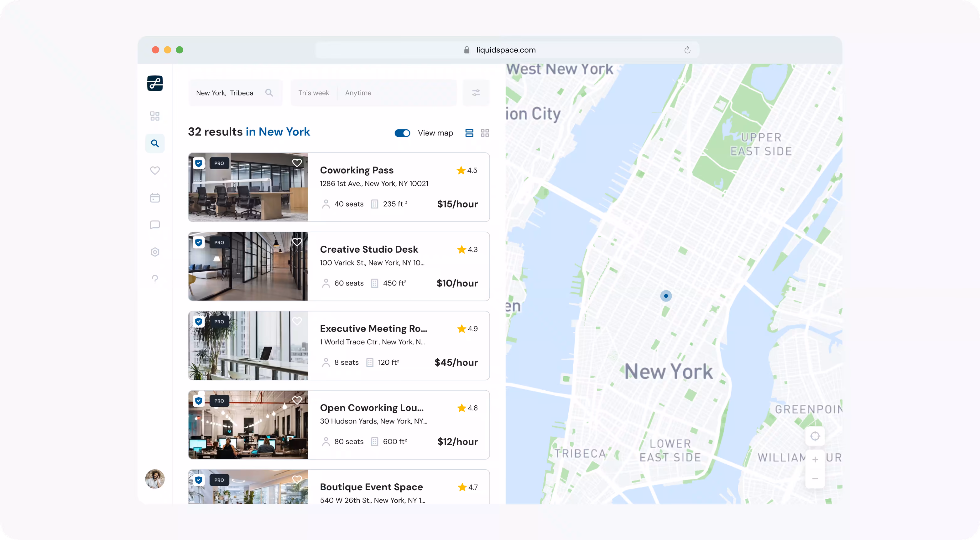This screenshot has width=980, height=540.
Task: Click the $45/hour price
Action: pyautogui.click(x=456, y=362)
